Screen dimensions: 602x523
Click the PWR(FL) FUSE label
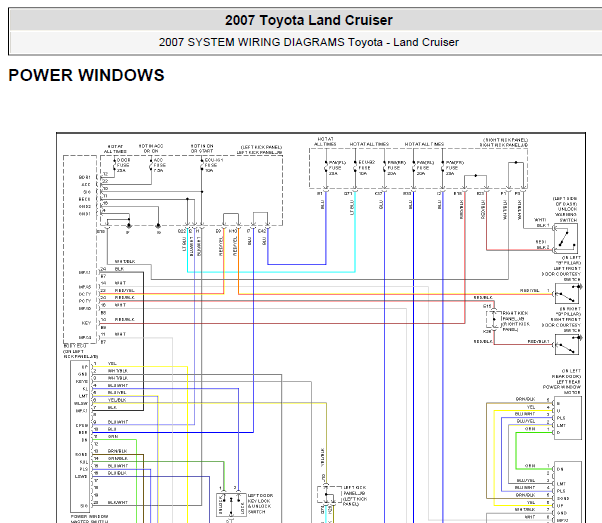pos(337,168)
